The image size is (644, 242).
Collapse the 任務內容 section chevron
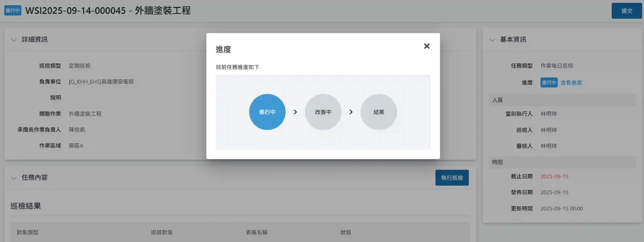tap(14, 178)
